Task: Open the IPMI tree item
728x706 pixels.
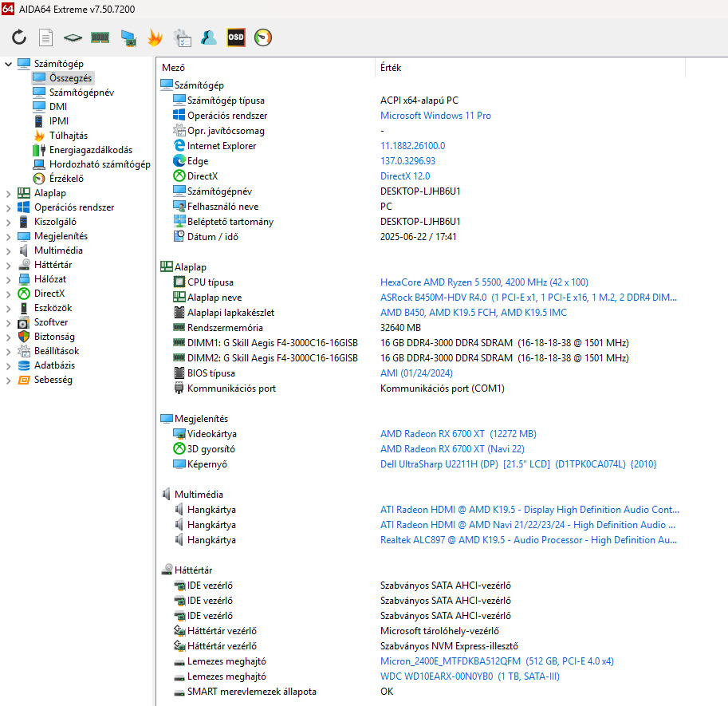Action: (x=59, y=121)
